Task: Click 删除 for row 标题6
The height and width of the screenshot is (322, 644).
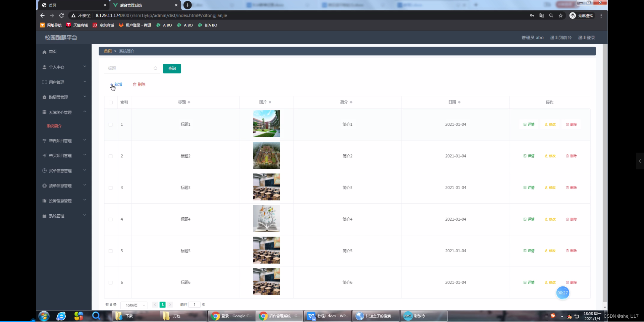Action: point(571,282)
